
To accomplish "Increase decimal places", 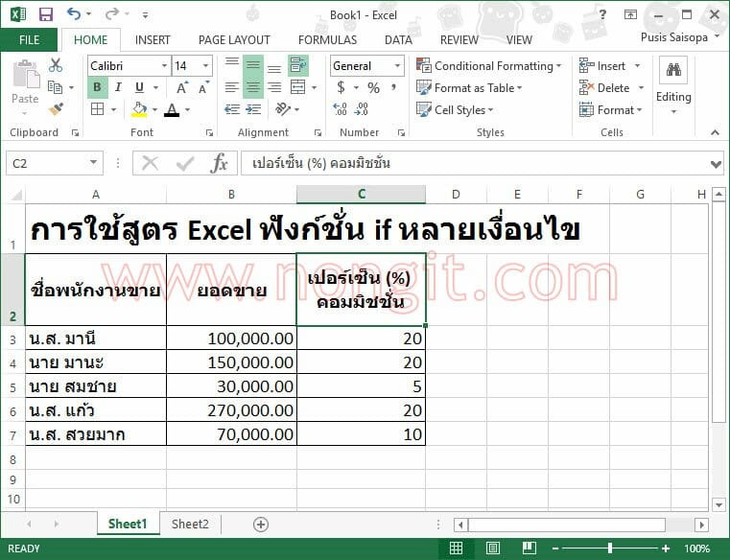I will pos(340,109).
